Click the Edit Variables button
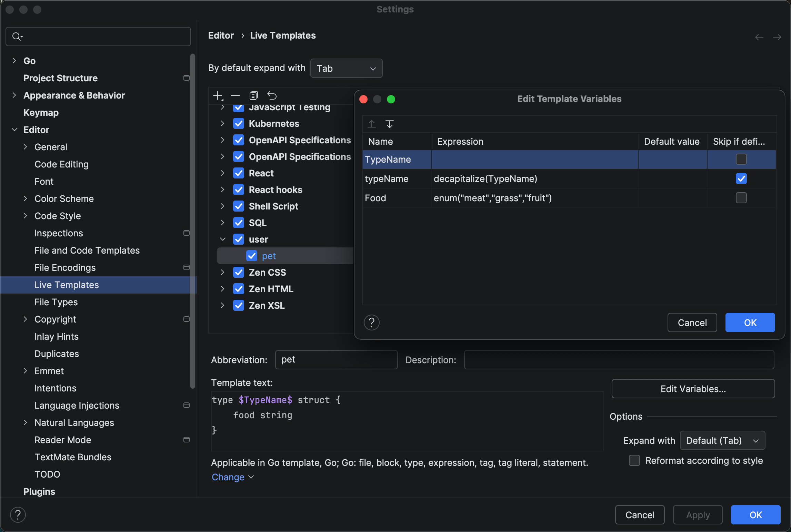791x532 pixels. click(693, 389)
